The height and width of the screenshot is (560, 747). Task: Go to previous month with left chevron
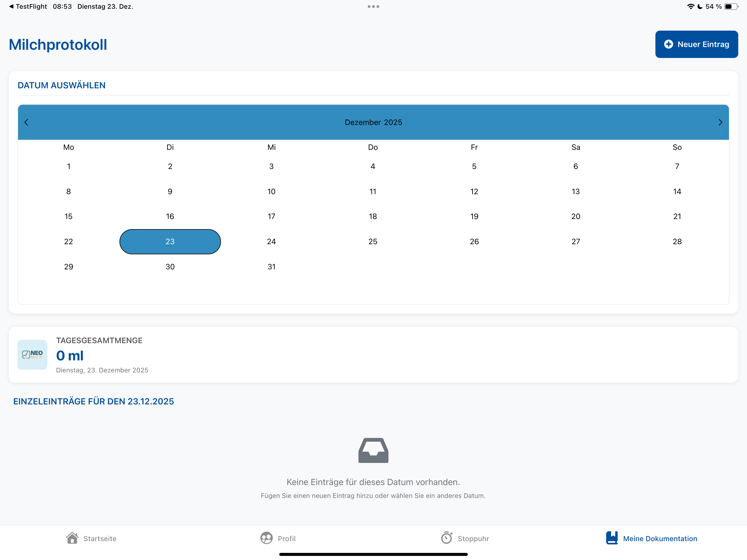coord(26,122)
